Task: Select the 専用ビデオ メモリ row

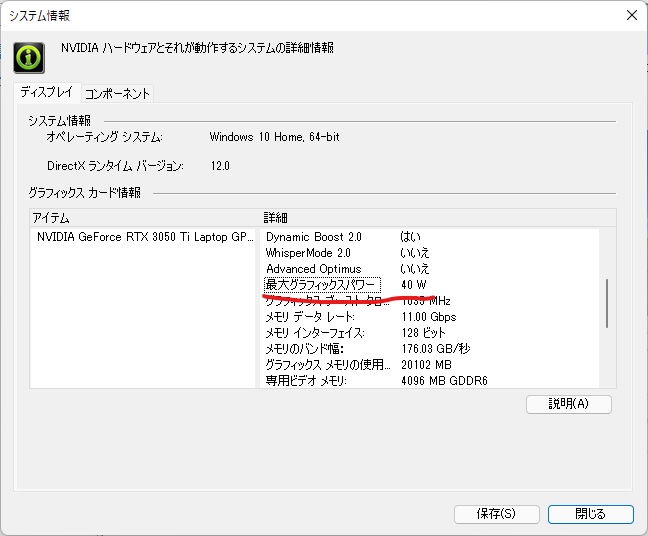Action: [x=430, y=381]
